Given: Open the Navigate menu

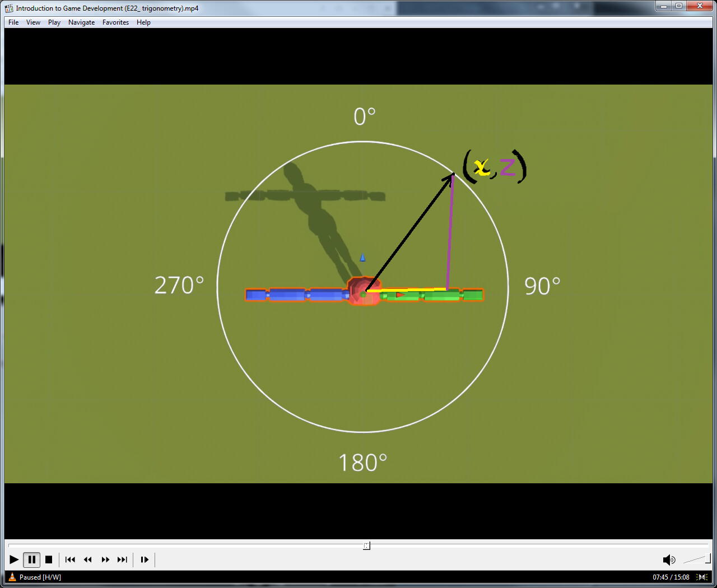Looking at the screenshot, I should (82, 22).
